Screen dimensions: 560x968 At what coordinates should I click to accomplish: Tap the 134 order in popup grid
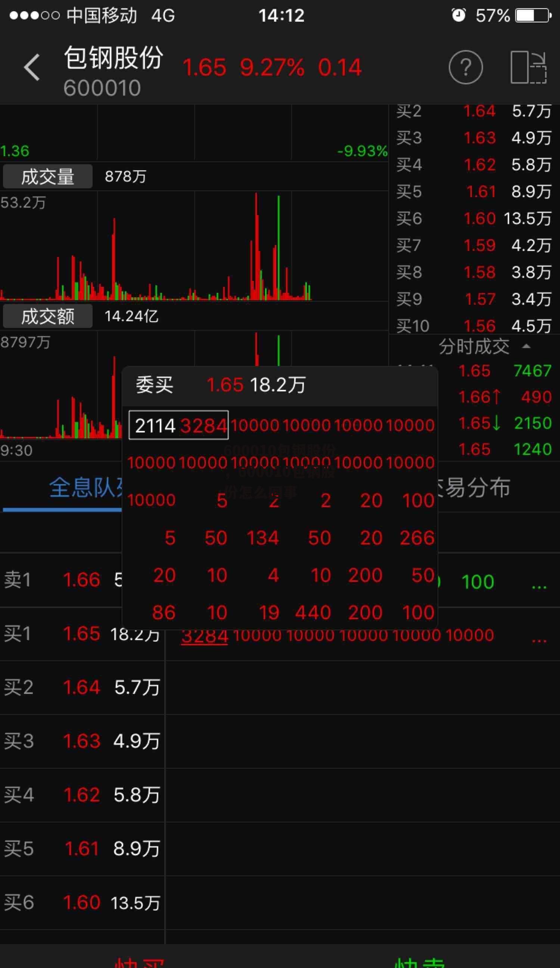pos(263,538)
